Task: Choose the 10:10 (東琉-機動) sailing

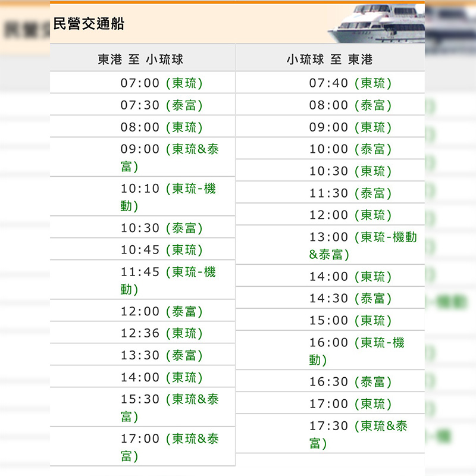Action: (167, 197)
